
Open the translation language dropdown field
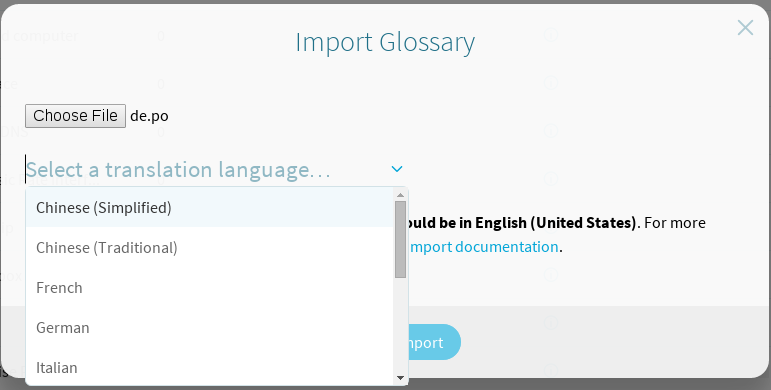coord(216,170)
